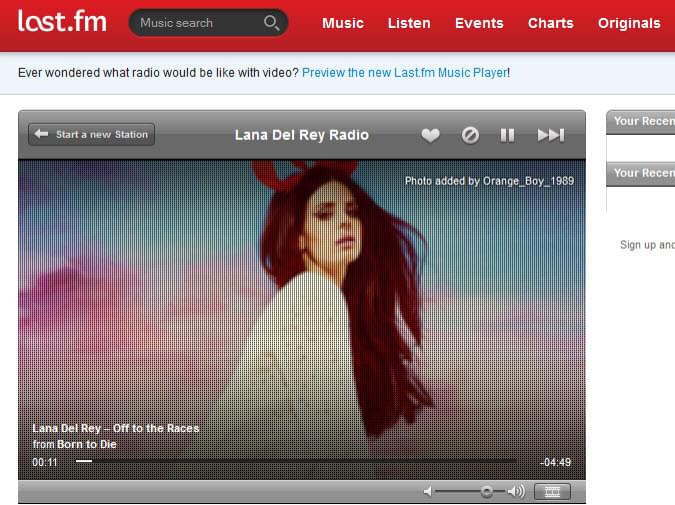Open the Originals section
This screenshot has height=505, width=675.
(x=629, y=23)
